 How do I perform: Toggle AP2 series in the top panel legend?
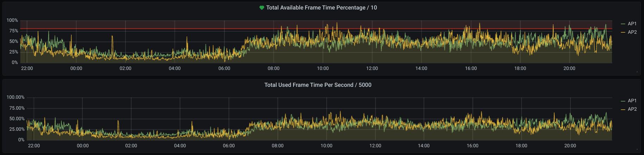point(632,32)
